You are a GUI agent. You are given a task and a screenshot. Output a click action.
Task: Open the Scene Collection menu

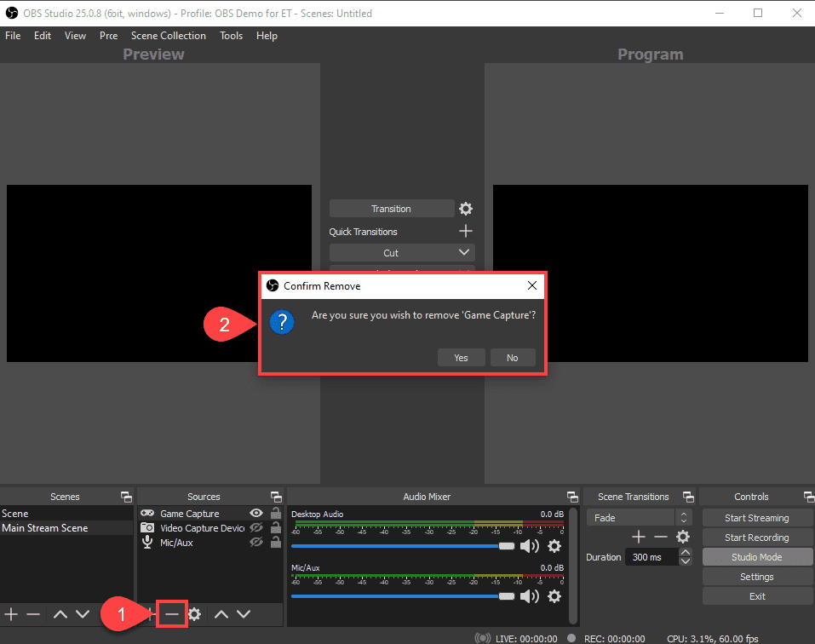tap(168, 35)
